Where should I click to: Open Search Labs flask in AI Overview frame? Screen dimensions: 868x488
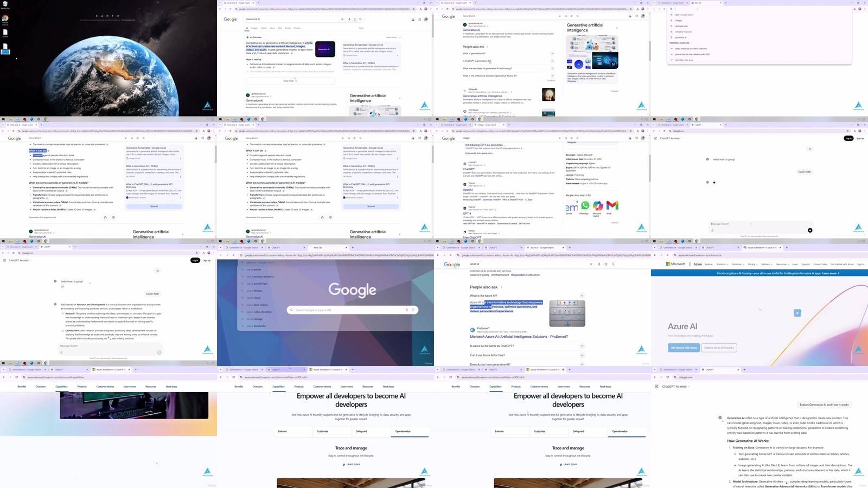(x=413, y=19)
